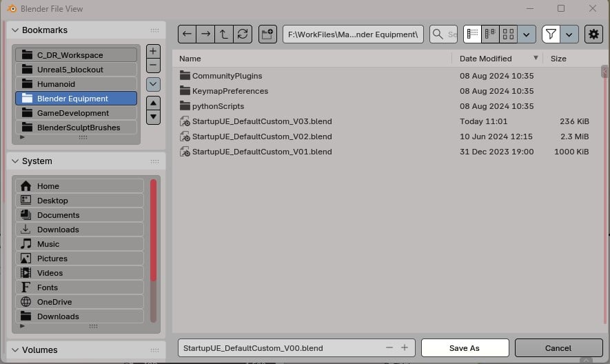Open filter settings dropdown
610x364 pixels.
pyautogui.click(x=569, y=34)
